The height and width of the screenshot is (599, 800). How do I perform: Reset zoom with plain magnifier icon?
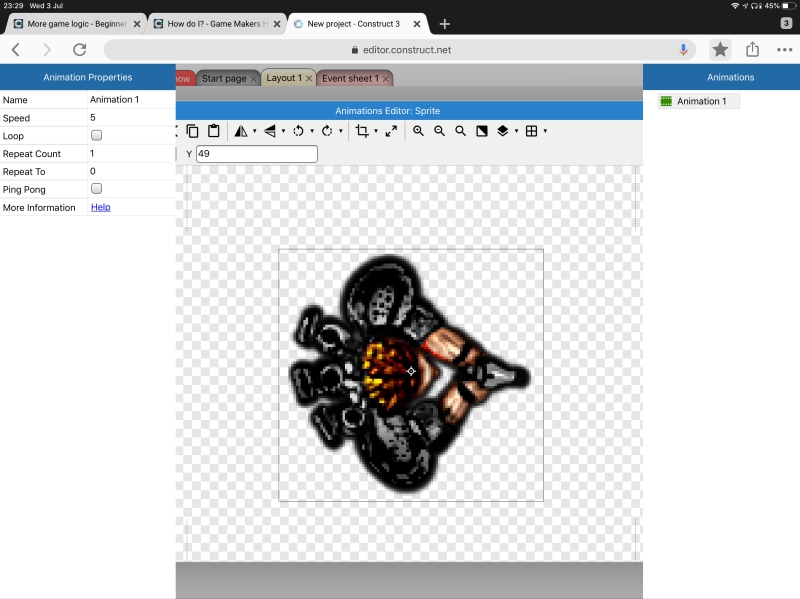click(x=460, y=131)
